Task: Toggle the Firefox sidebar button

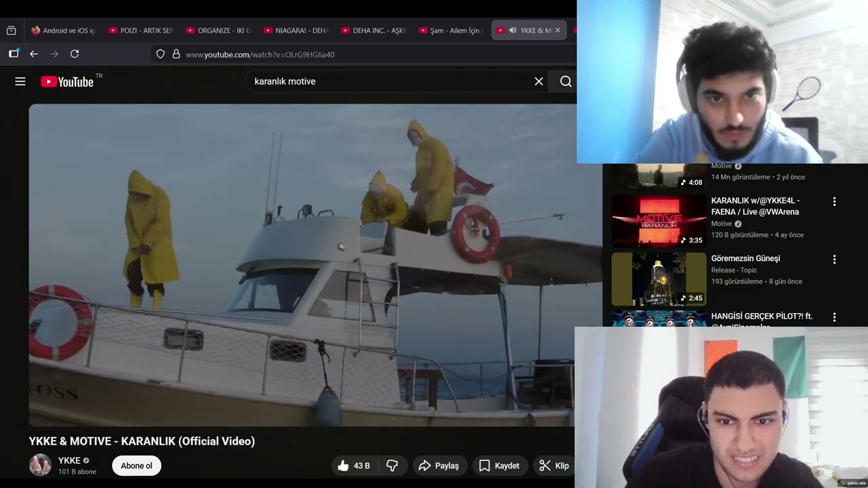Action: [14, 54]
